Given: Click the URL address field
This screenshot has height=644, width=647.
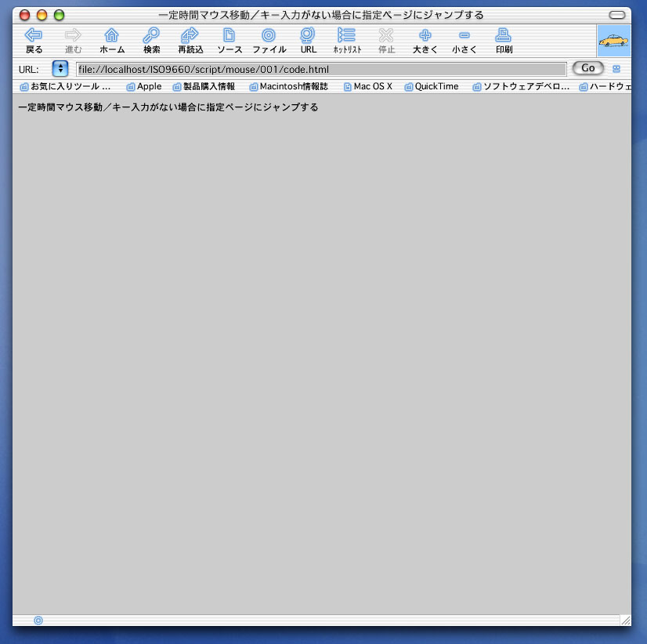Looking at the screenshot, I should coord(321,69).
